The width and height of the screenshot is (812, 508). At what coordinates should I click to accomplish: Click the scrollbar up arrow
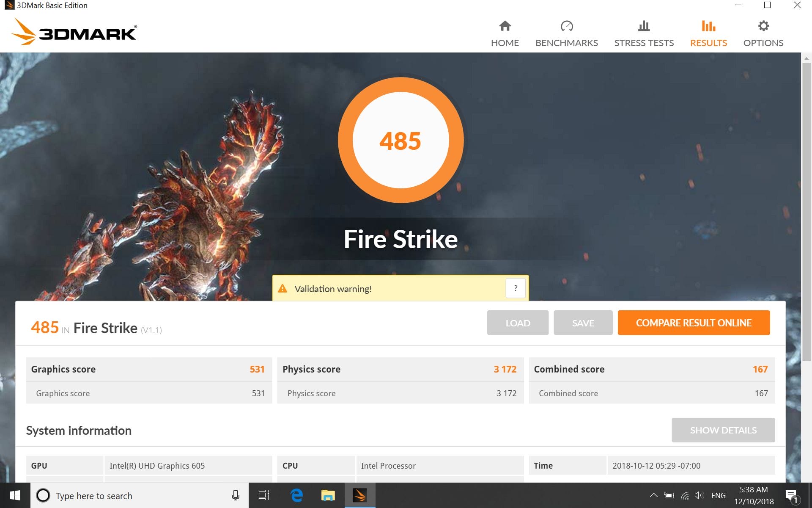pyautogui.click(x=807, y=58)
